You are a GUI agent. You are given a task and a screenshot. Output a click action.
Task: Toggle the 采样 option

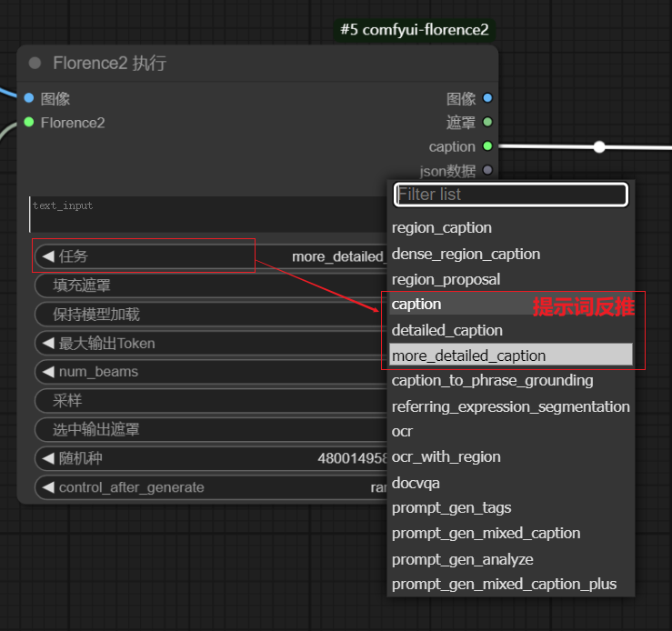(x=210, y=401)
